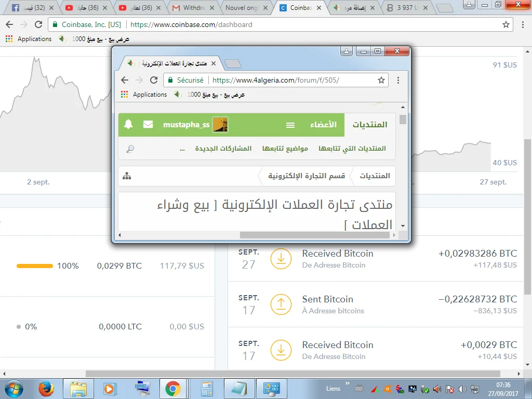This screenshot has width=532, height=399.
Task: Click the notification bell icon in forum header
Action: [128, 125]
